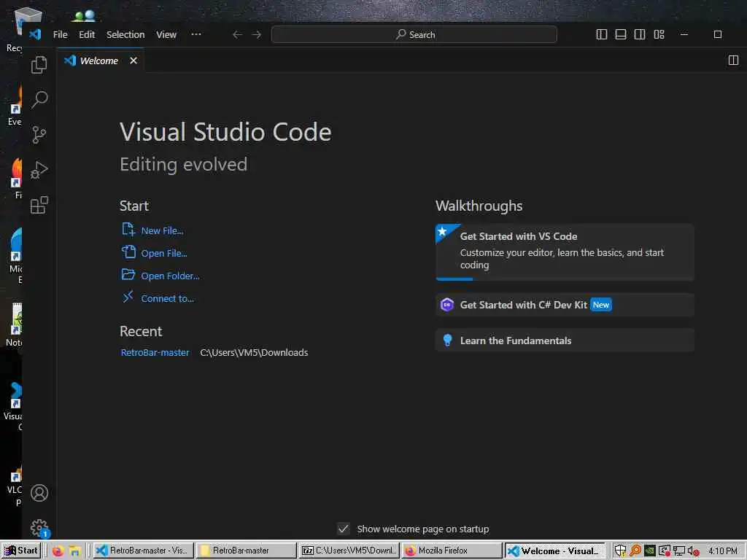The image size is (747, 560).
Task: Toggle the primary side bar layout icon
Action: 602,34
